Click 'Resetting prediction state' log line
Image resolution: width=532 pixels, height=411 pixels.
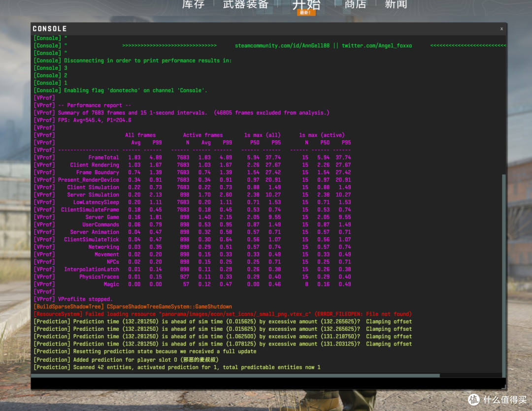pyautogui.click(x=145, y=351)
